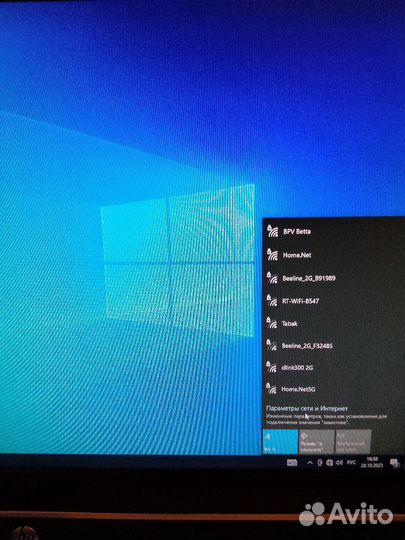Select the Tabak Wi-Fi network

333,323
